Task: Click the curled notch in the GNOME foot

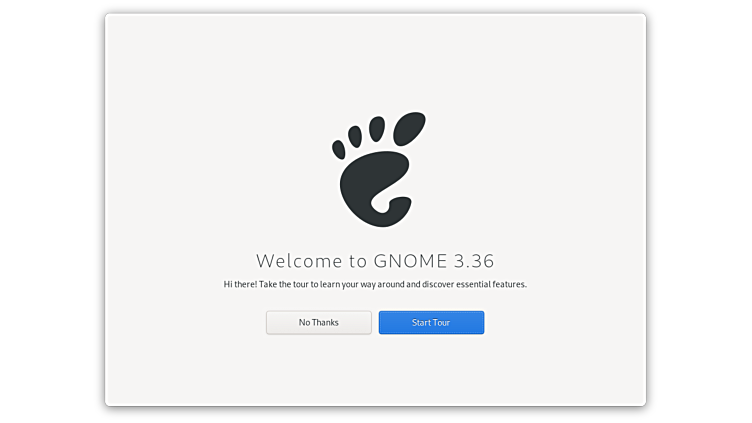Action: click(385, 203)
